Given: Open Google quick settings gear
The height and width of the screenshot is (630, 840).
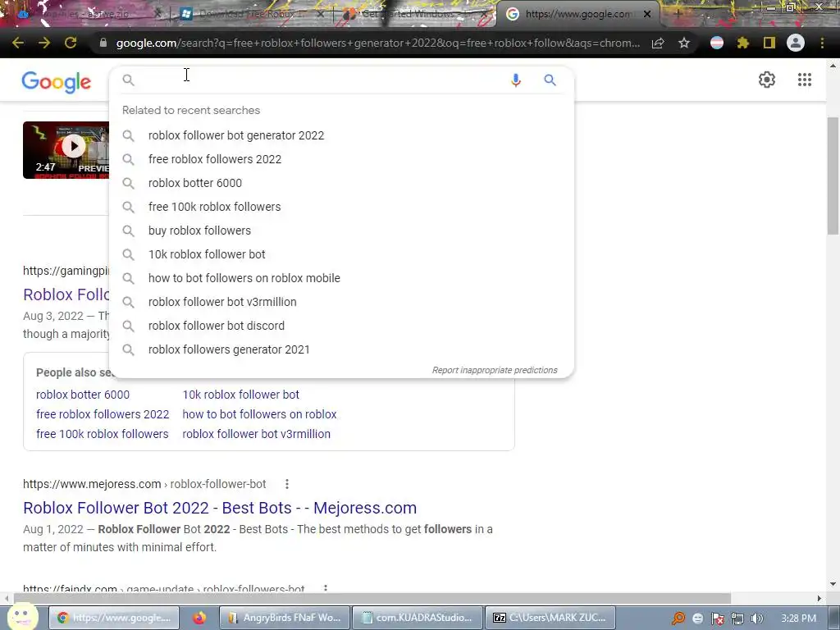Looking at the screenshot, I should pos(767,80).
